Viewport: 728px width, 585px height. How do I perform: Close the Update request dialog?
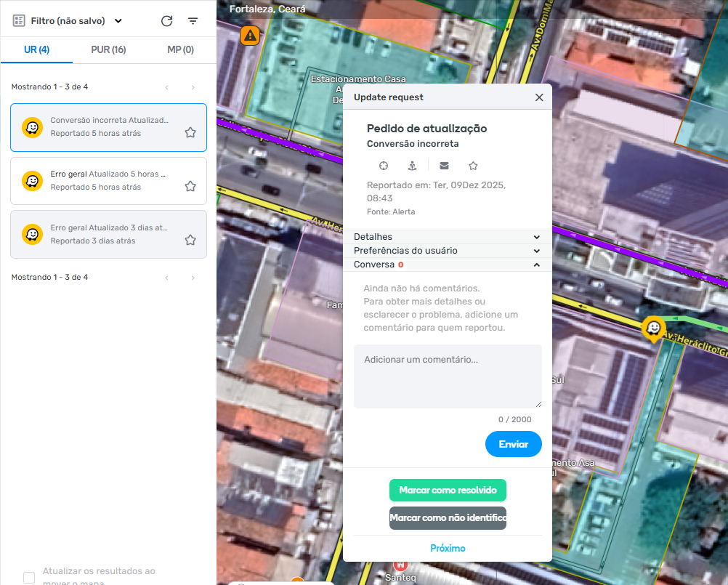coord(539,97)
